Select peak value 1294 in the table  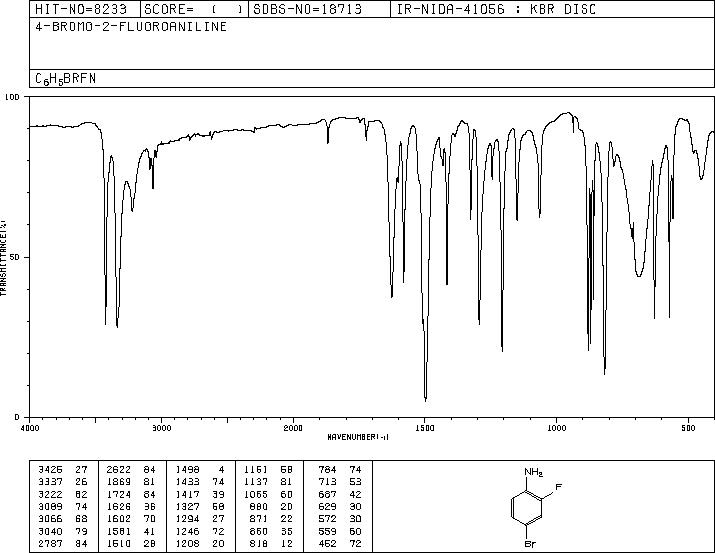click(x=187, y=519)
